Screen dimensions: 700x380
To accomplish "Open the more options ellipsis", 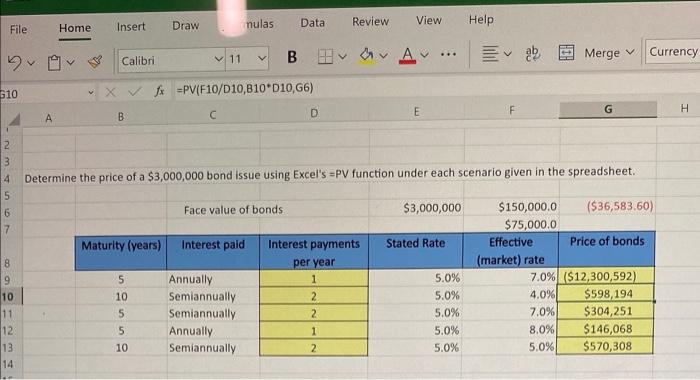I will pos(448,54).
